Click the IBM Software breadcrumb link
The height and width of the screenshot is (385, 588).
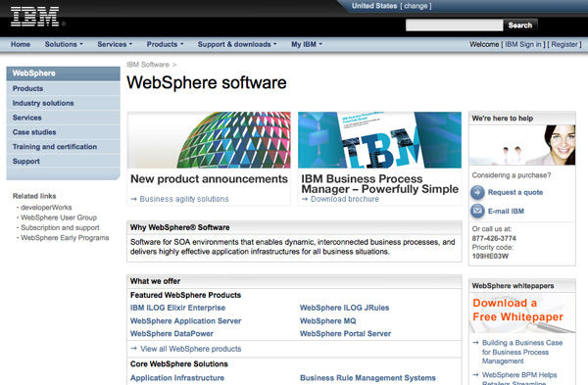(148, 65)
